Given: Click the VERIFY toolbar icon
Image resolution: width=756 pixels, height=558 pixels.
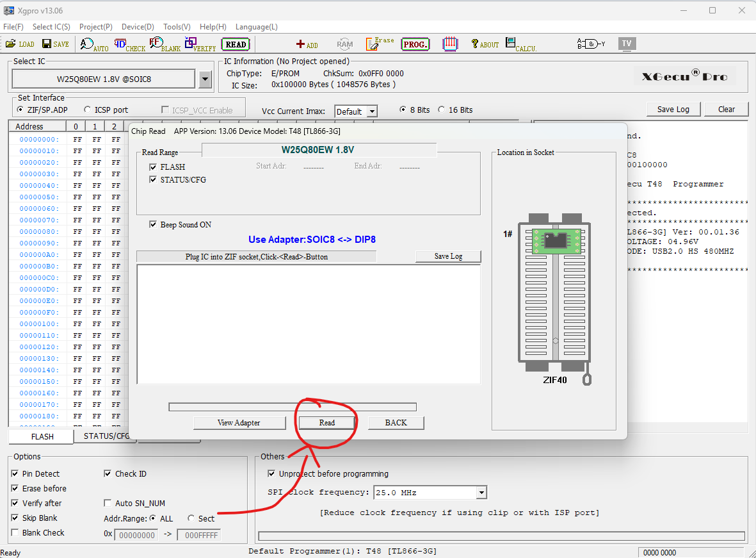Looking at the screenshot, I should (200, 44).
